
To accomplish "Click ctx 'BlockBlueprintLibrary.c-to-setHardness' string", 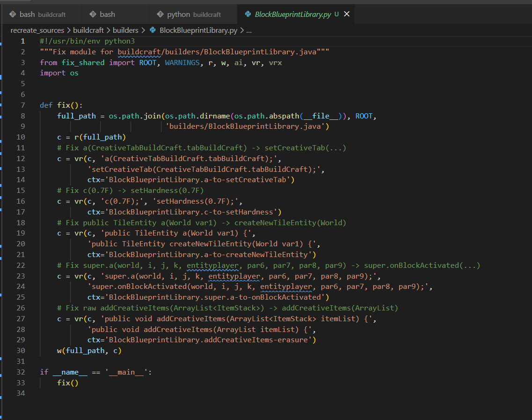I will coord(191,212).
